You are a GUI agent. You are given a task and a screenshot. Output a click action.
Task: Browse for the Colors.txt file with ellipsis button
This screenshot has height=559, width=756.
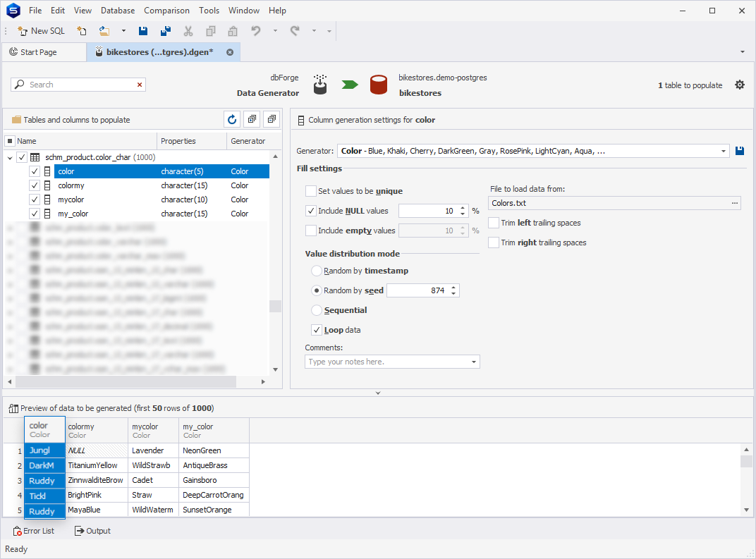pyautogui.click(x=735, y=203)
